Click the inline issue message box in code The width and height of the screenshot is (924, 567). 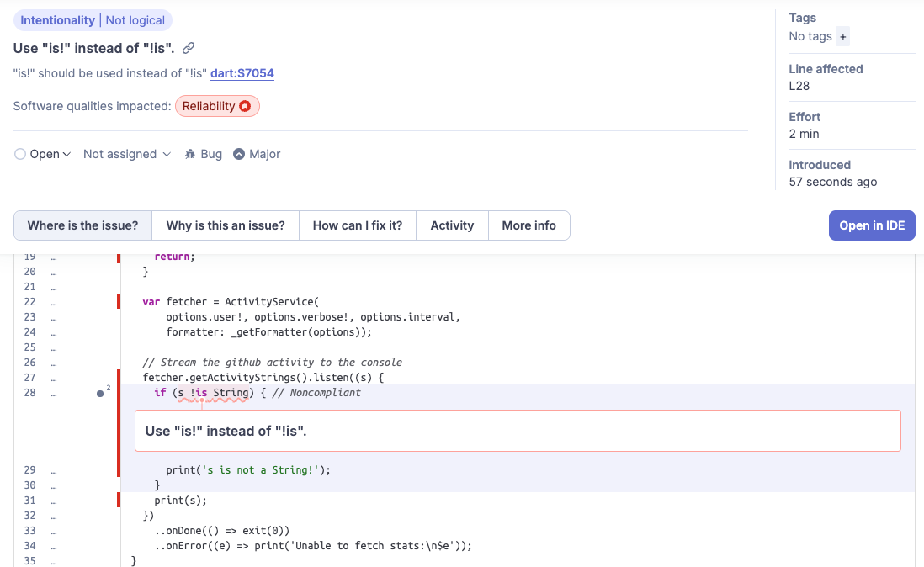(x=518, y=431)
